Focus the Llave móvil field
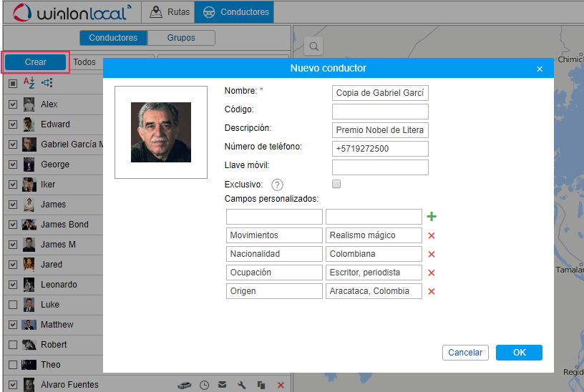The height and width of the screenshot is (392, 584). tap(380, 167)
